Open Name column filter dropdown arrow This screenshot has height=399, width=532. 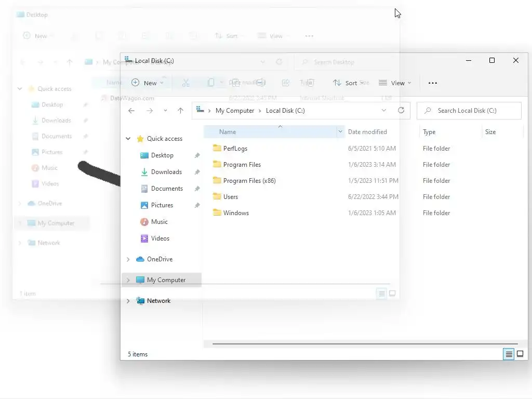pos(340,131)
